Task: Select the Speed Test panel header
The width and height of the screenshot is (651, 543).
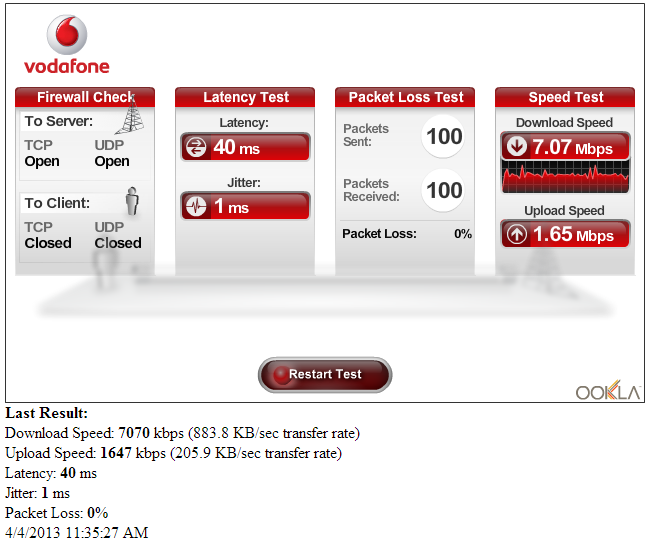Action: pos(565,97)
